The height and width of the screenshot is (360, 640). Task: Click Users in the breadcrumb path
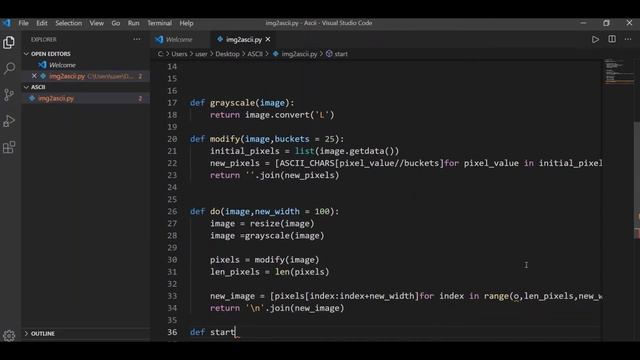[x=179, y=54]
